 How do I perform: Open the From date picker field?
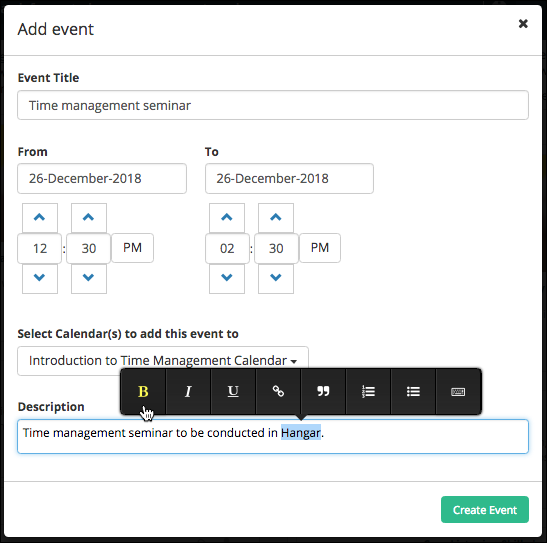click(x=102, y=179)
